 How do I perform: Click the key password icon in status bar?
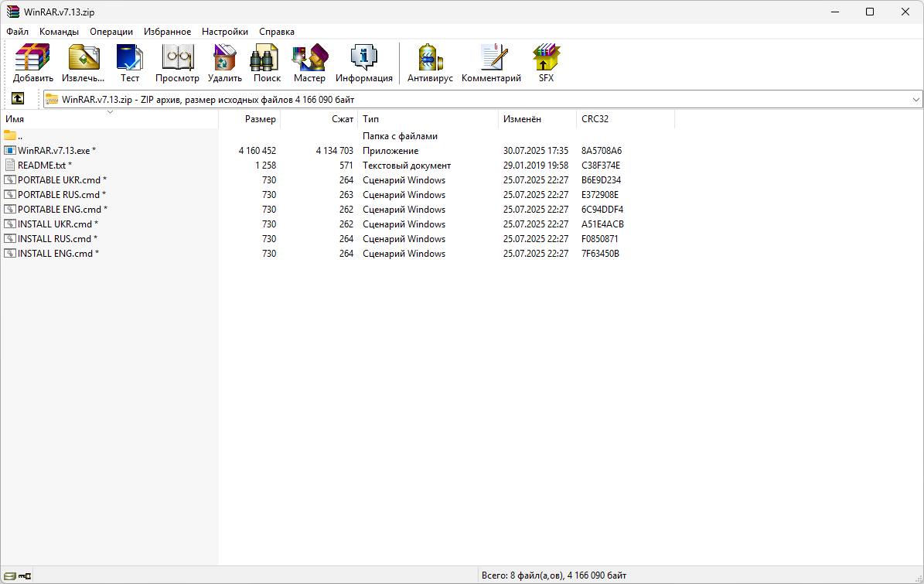point(25,575)
